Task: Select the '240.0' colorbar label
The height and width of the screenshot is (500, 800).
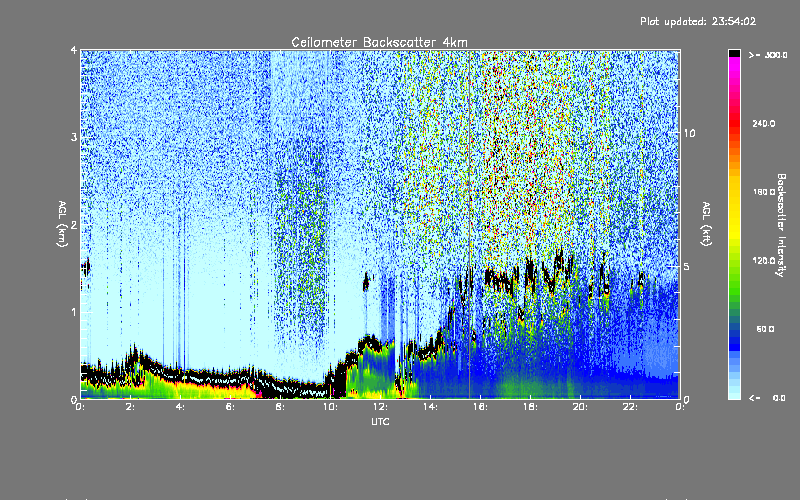Action: point(764,123)
